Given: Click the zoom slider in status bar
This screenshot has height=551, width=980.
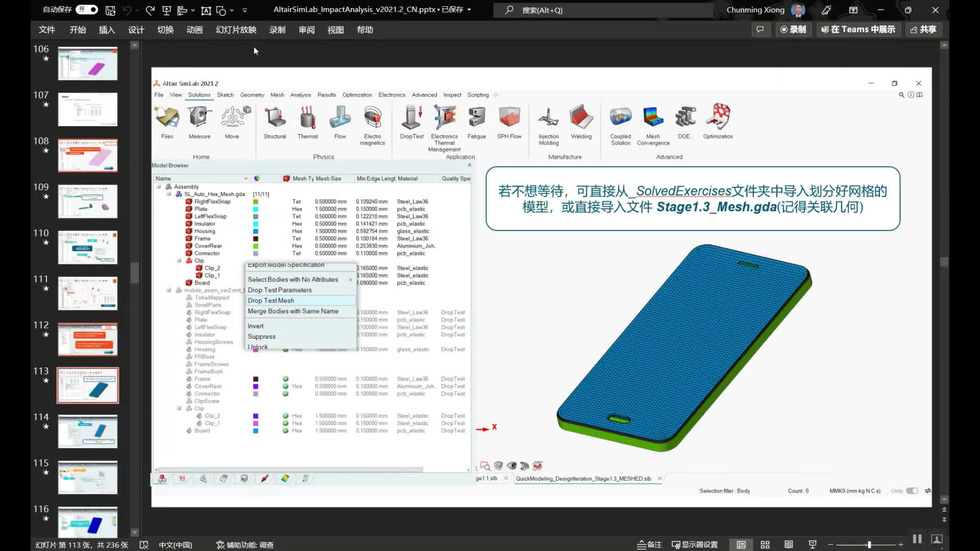Looking at the screenshot, I should pos(869,545).
